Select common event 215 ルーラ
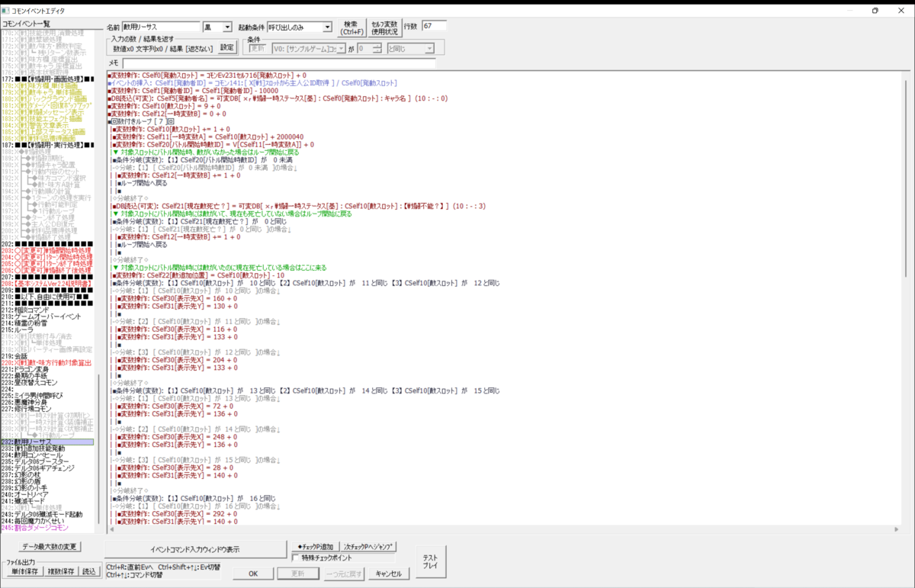This screenshot has height=588, width=915. click(48, 329)
